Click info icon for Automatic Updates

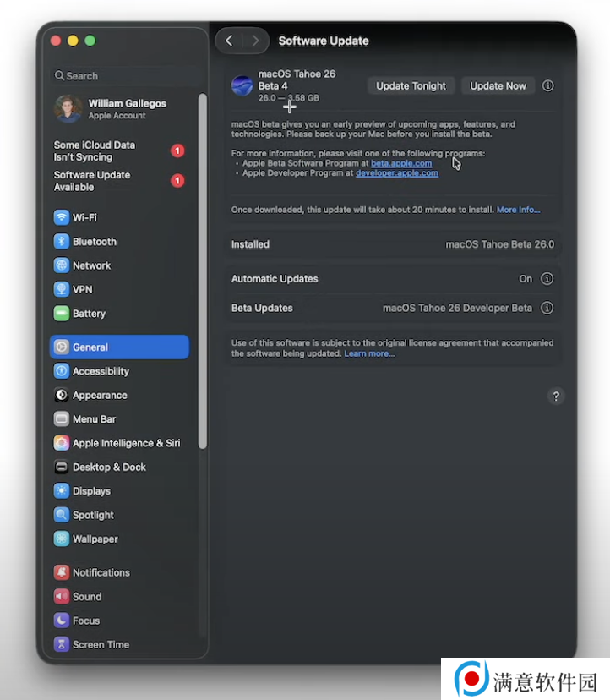pos(547,279)
